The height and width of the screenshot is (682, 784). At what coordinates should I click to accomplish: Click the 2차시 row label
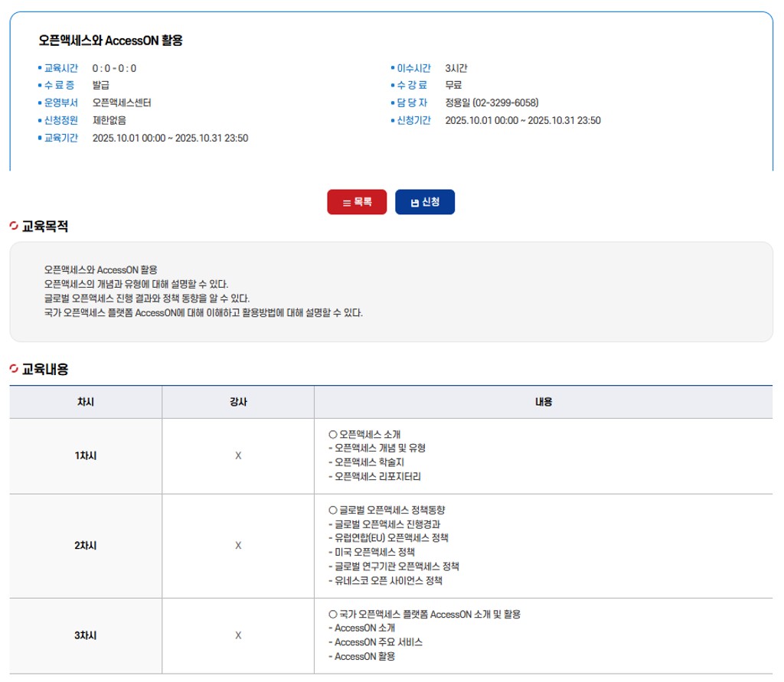(85, 546)
